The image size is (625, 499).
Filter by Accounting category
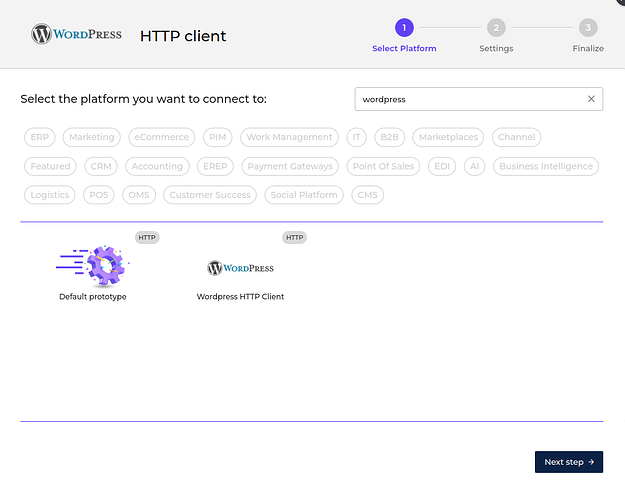coord(157,166)
